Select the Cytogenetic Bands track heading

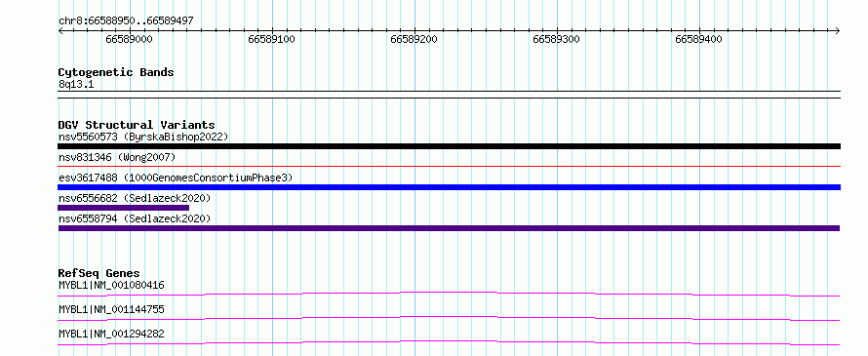coord(116,72)
